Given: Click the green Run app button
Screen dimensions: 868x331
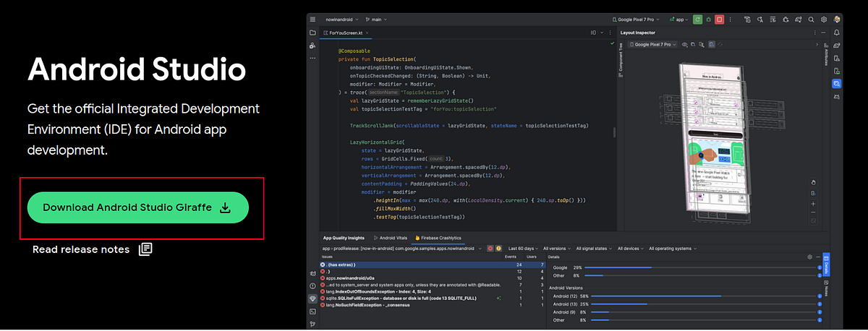Looking at the screenshot, I should [697, 20].
